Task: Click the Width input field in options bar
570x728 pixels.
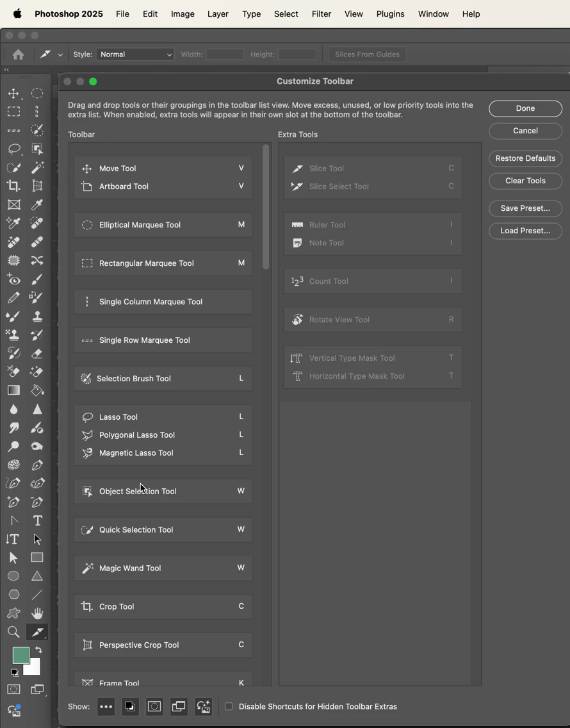Action: point(225,54)
